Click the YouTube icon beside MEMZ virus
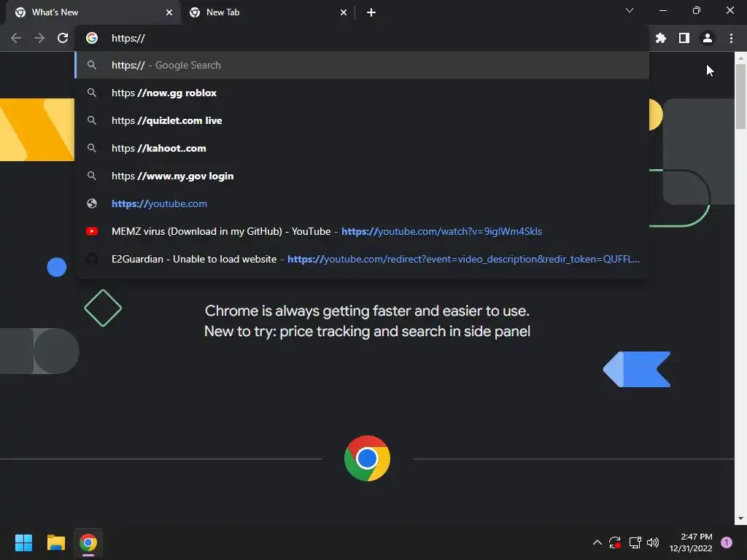The height and width of the screenshot is (560, 747). click(x=92, y=231)
